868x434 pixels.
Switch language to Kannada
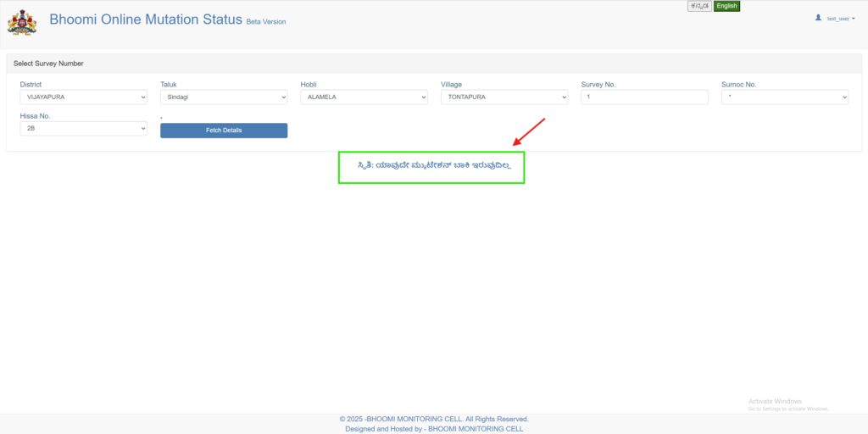[699, 6]
